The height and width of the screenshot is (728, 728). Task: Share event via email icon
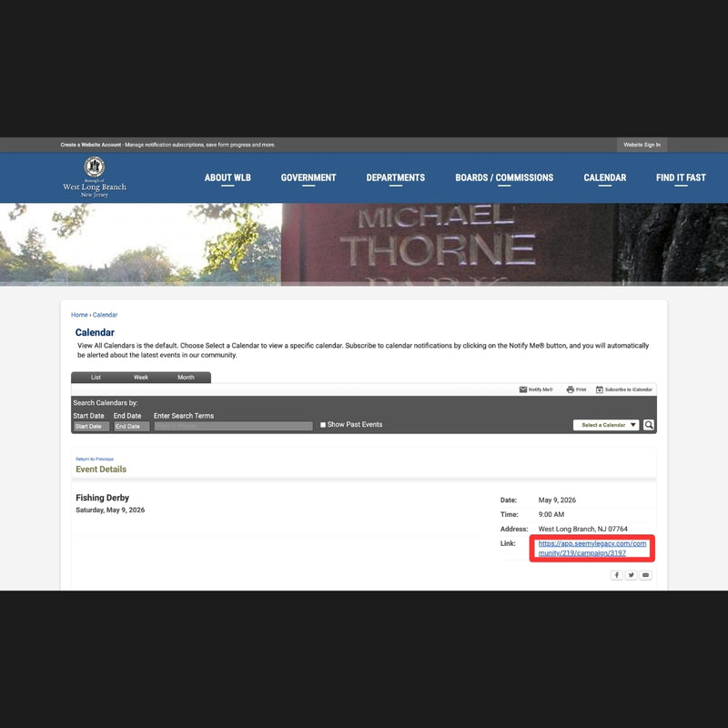(646, 575)
